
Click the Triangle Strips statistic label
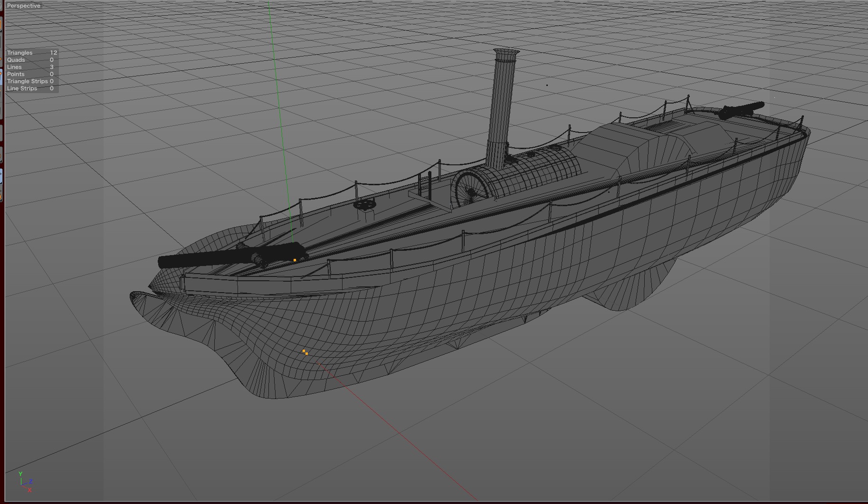coord(28,81)
